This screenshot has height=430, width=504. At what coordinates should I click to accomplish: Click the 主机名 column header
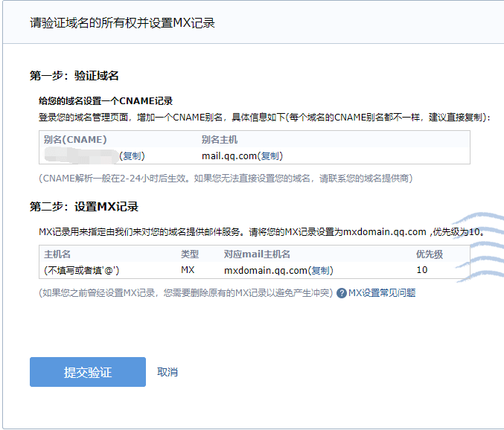(x=57, y=254)
